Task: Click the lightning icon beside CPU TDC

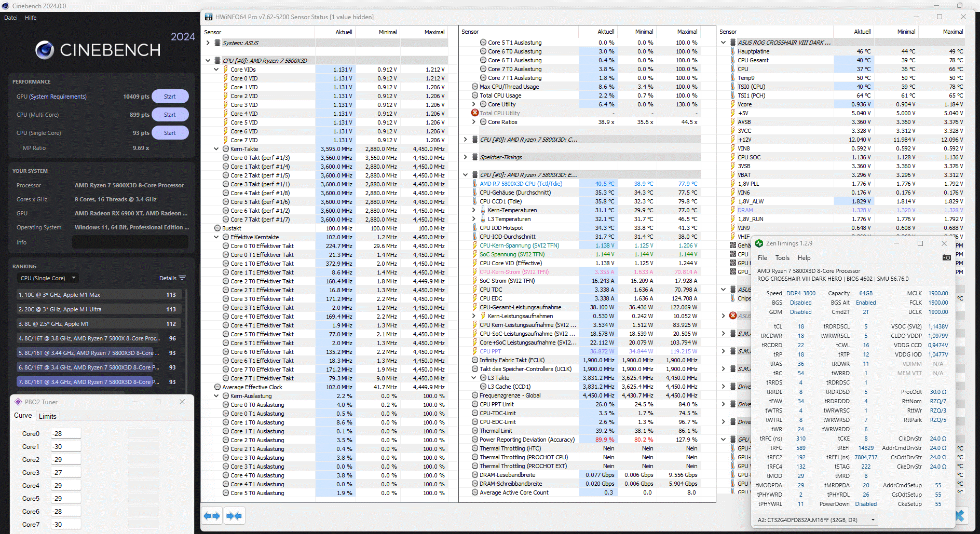Action: tap(474, 290)
